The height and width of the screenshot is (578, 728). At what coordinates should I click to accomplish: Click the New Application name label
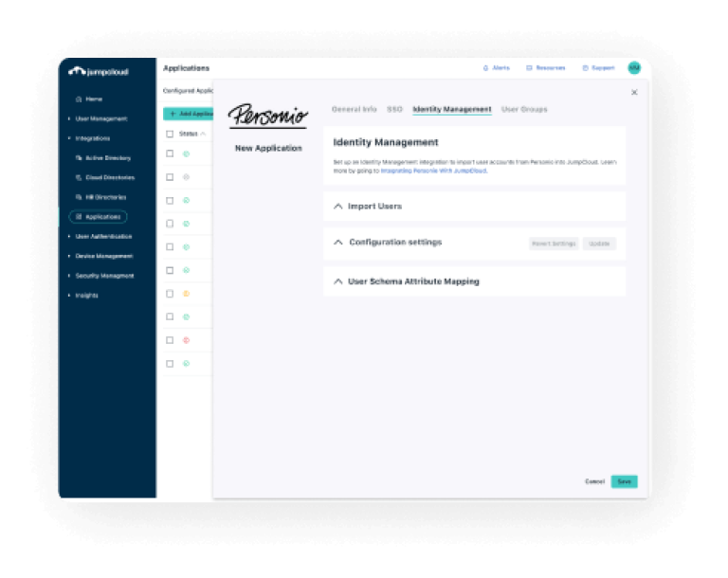pyautogui.click(x=268, y=148)
